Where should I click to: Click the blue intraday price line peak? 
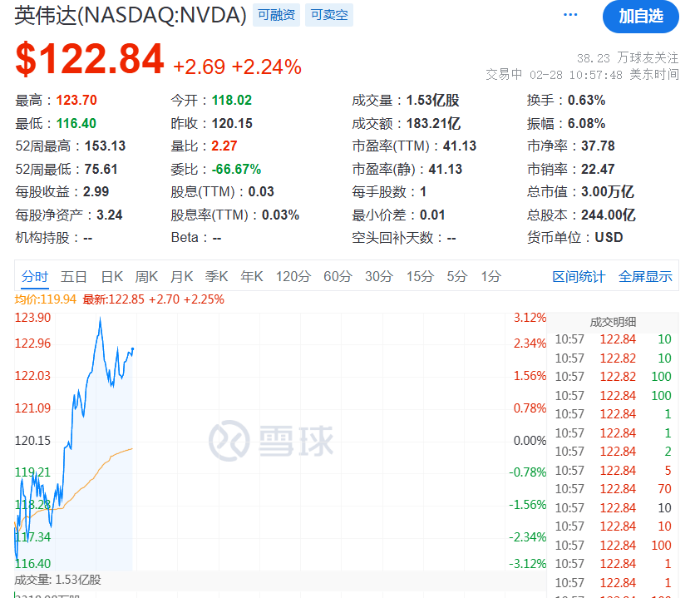pos(100,319)
